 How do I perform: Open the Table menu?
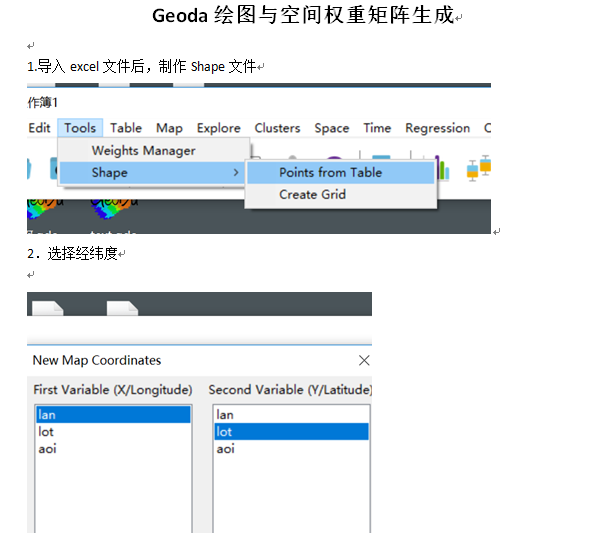pos(126,128)
